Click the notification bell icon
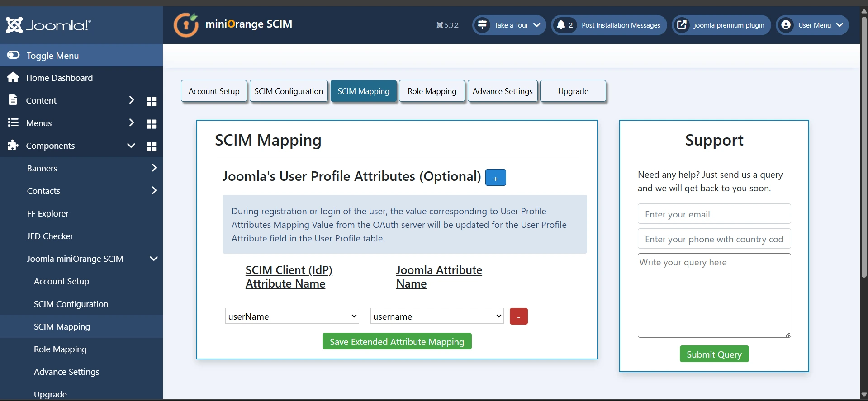This screenshot has width=868, height=401. [x=561, y=25]
